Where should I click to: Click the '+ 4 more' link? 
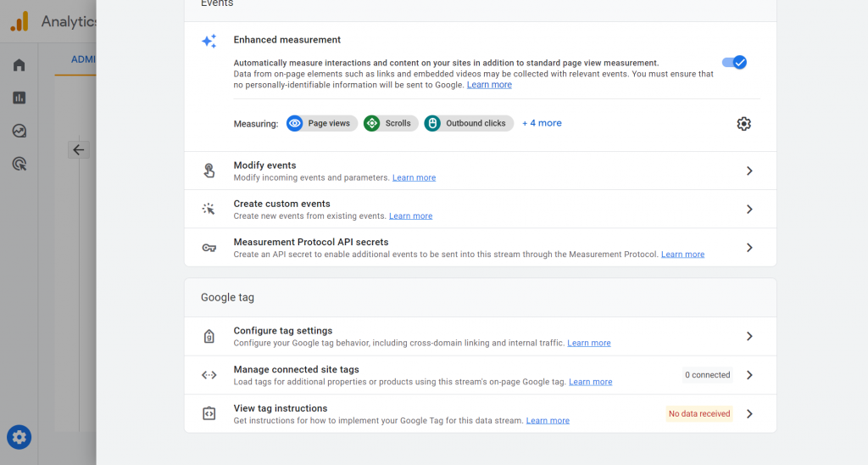[542, 123]
